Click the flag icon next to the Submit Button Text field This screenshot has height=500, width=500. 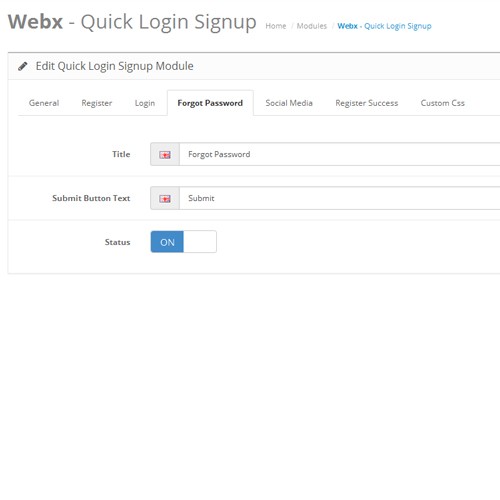tap(165, 199)
